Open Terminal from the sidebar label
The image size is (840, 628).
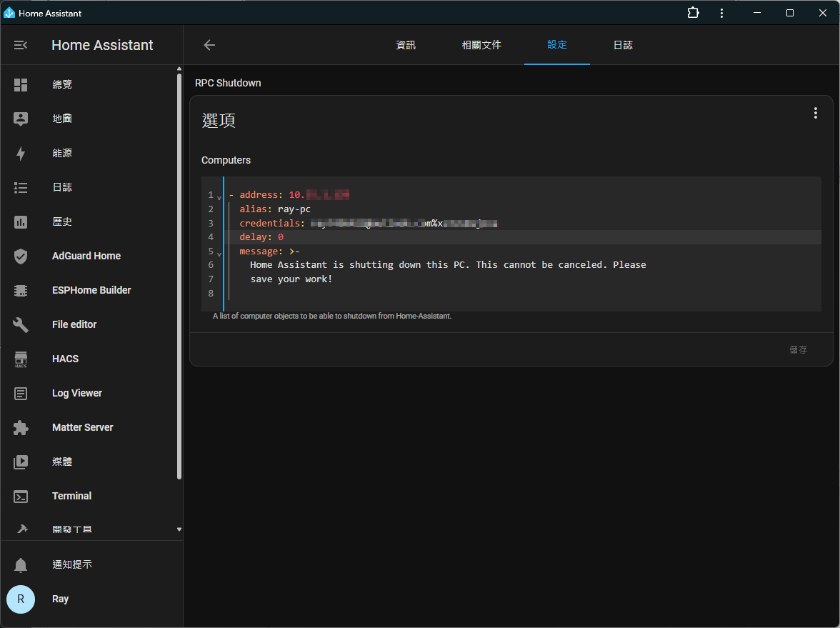click(71, 496)
